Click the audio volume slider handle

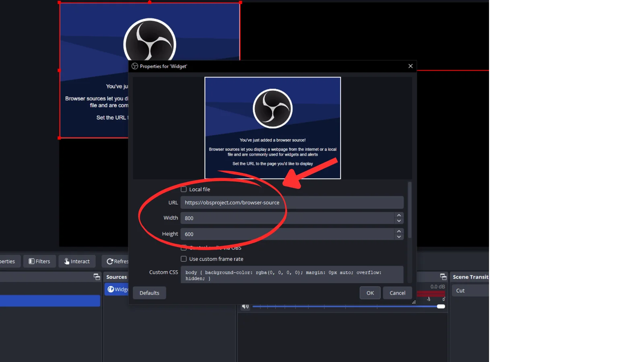point(441,306)
